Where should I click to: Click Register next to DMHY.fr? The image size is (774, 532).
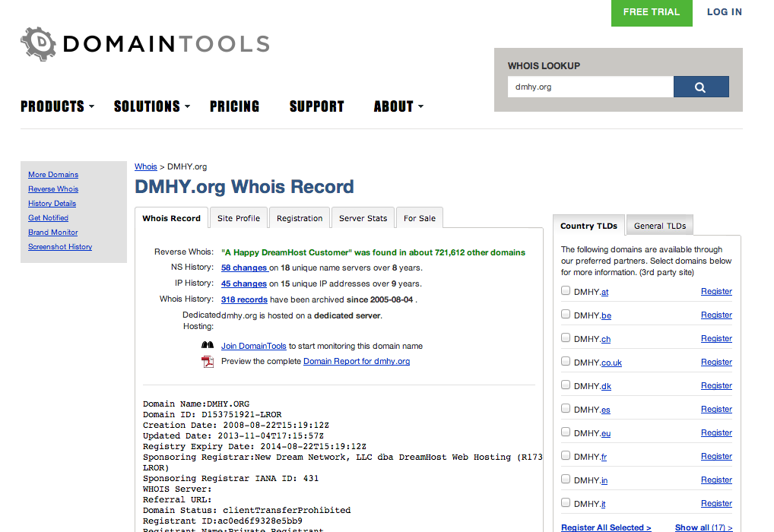point(716,456)
